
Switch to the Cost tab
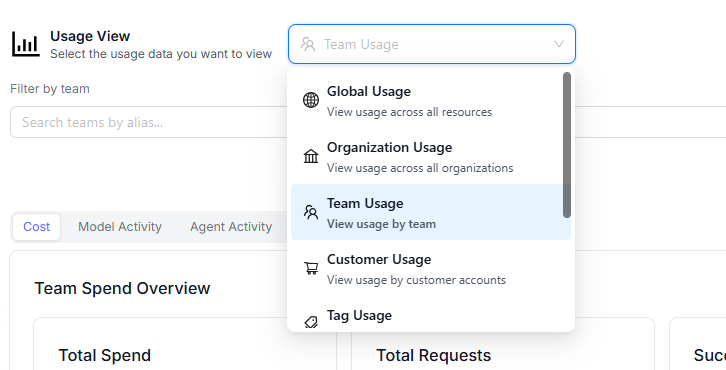pyautogui.click(x=37, y=227)
